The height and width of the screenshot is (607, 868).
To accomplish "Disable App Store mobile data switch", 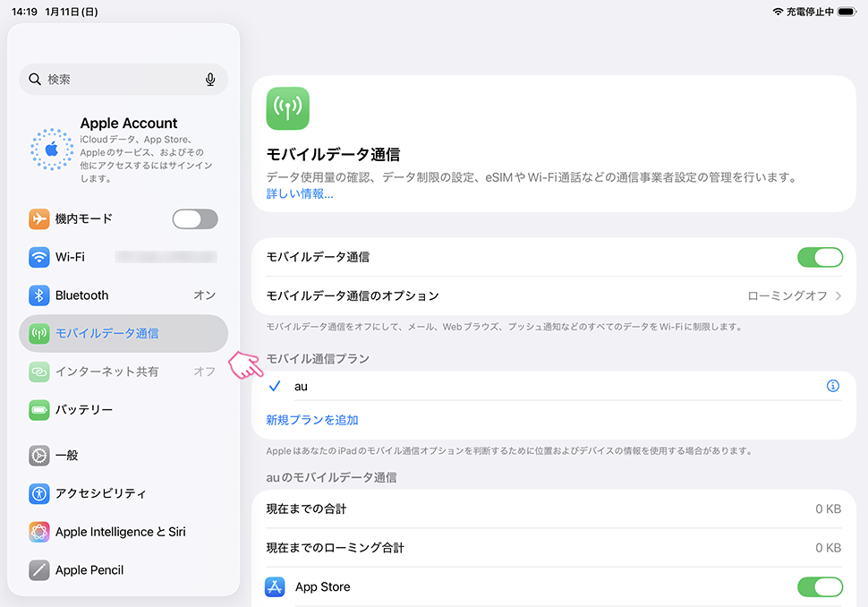I will tap(820, 587).
